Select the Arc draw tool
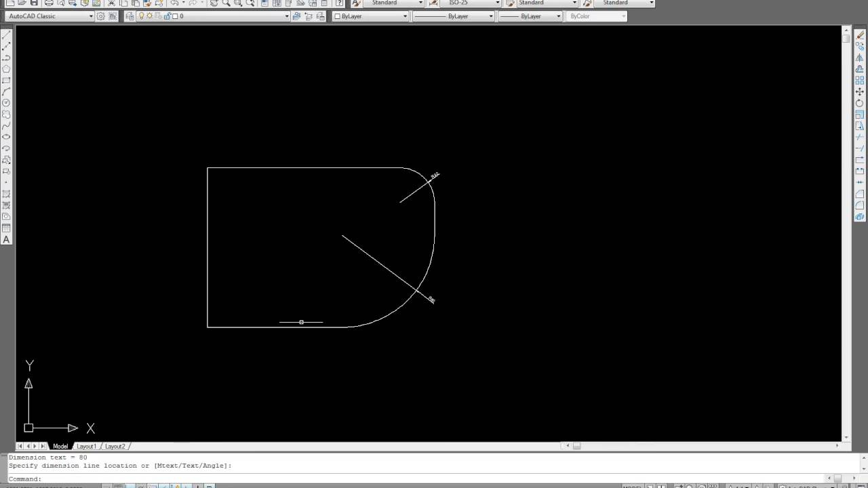868x488 pixels. click(x=6, y=91)
